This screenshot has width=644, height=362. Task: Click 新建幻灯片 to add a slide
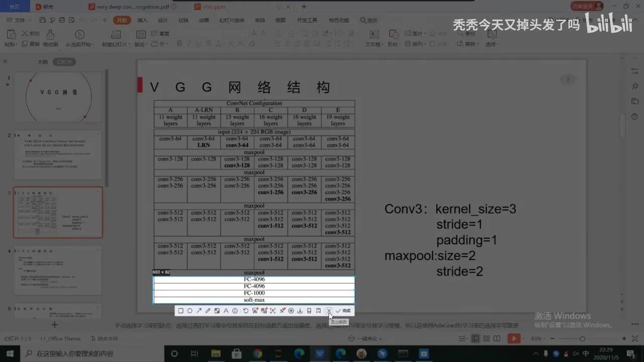tap(116, 38)
